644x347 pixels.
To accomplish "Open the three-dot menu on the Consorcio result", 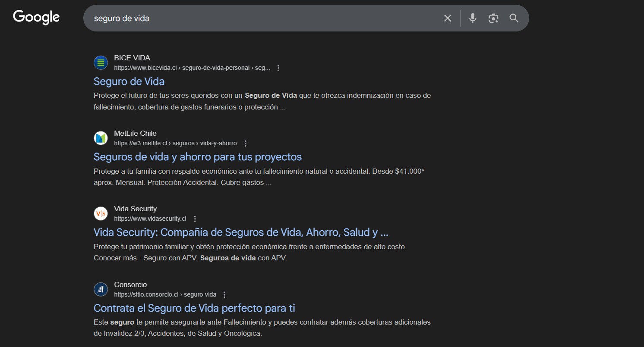I will tap(224, 294).
